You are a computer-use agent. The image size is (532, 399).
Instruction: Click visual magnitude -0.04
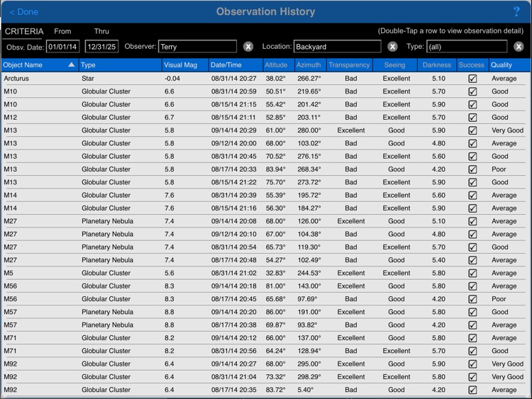pos(172,78)
